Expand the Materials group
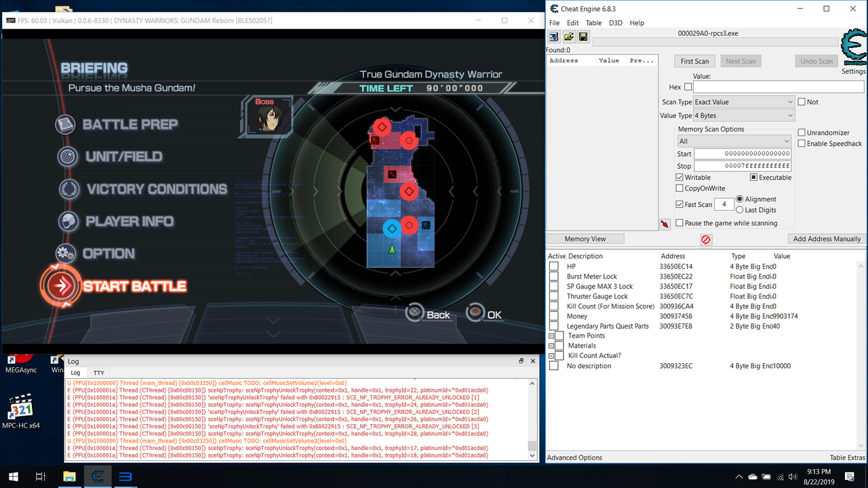This screenshot has width=868, height=488. 551,346
